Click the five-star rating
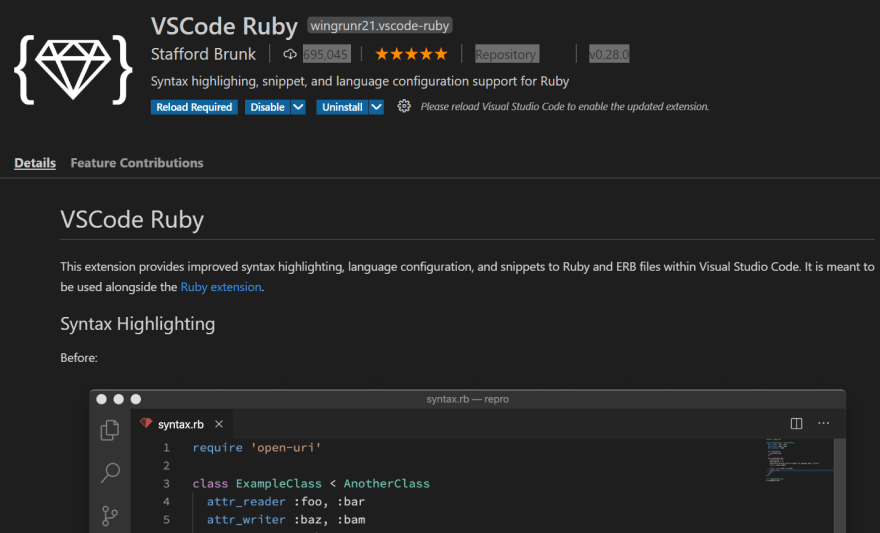The image size is (880, 533). [x=411, y=54]
